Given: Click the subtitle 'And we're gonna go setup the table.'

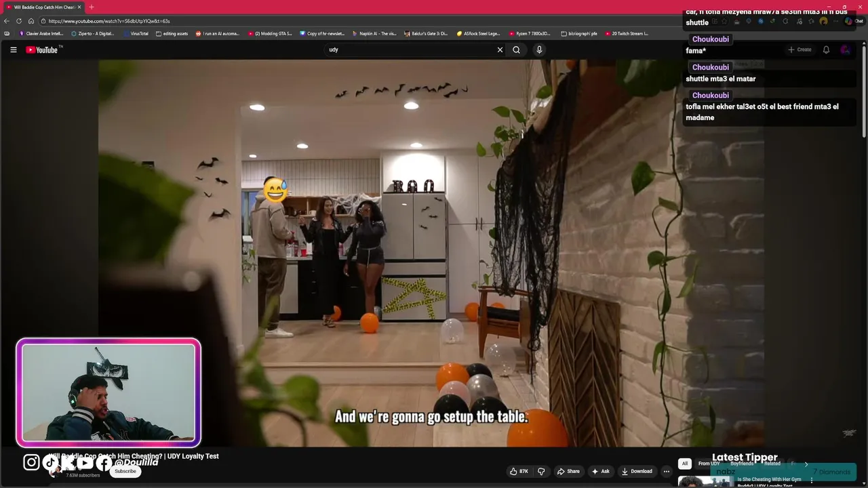Looking at the screenshot, I should (431, 417).
